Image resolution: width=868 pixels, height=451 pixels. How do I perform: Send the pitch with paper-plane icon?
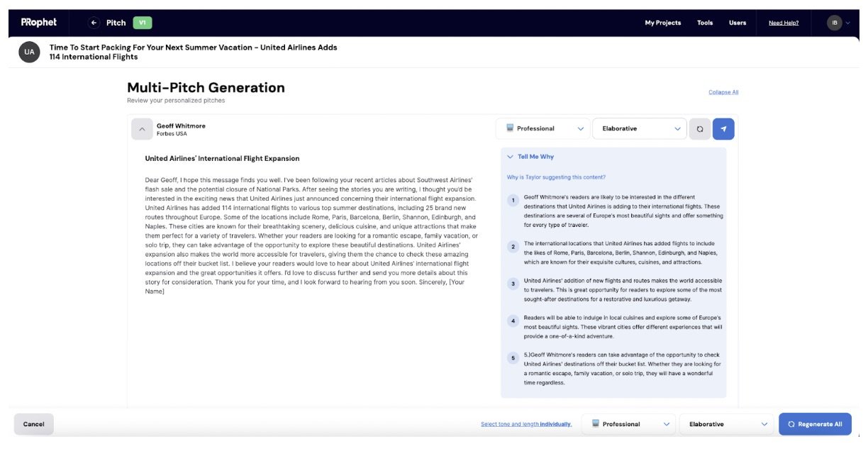click(723, 129)
